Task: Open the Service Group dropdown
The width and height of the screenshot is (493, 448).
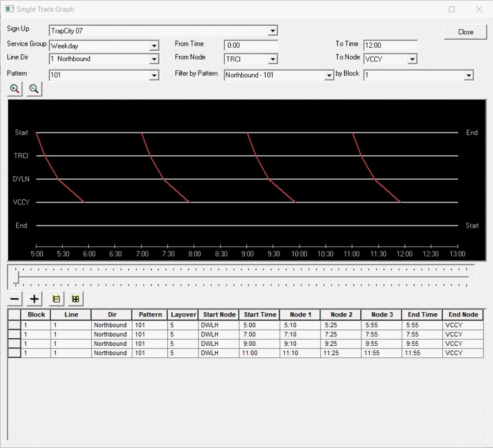Action: 154,46
